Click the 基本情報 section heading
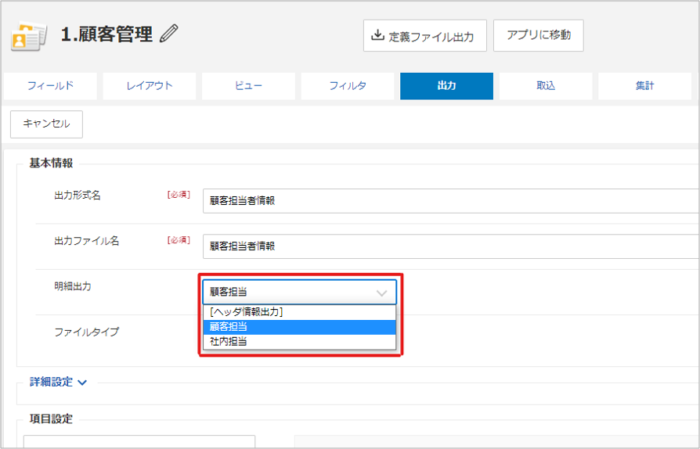Viewport: 700px width, 449px height. click(51, 163)
